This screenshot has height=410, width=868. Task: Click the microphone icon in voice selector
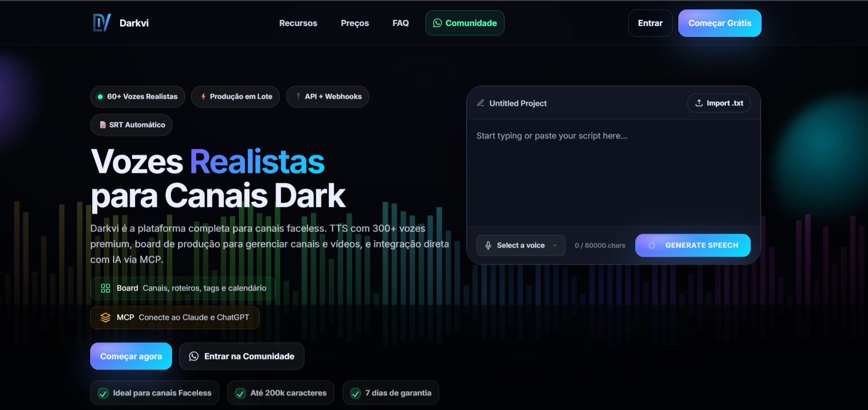(x=488, y=245)
